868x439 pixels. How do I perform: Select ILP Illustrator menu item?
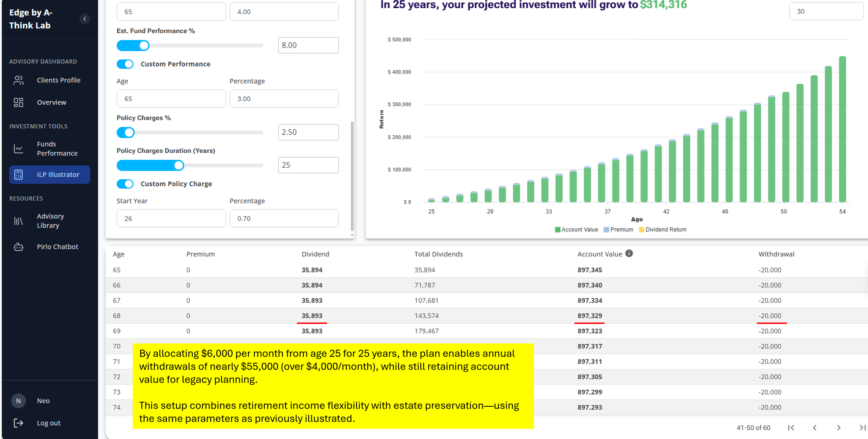50,175
